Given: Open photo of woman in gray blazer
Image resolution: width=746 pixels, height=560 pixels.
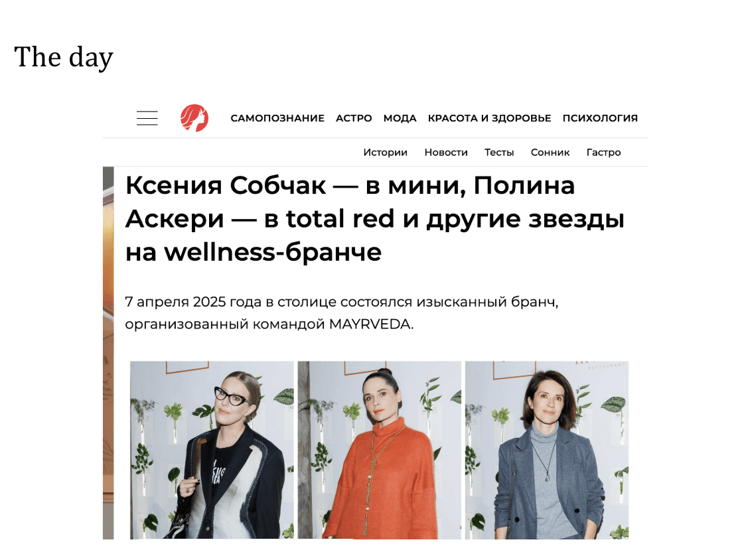Looking at the screenshot, I should pyautogui.click(x=547, y=450).
